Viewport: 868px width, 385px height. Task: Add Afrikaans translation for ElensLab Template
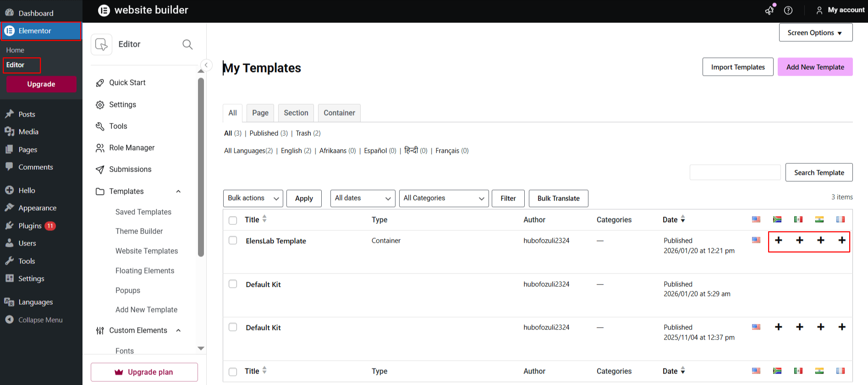pos(779,240)
